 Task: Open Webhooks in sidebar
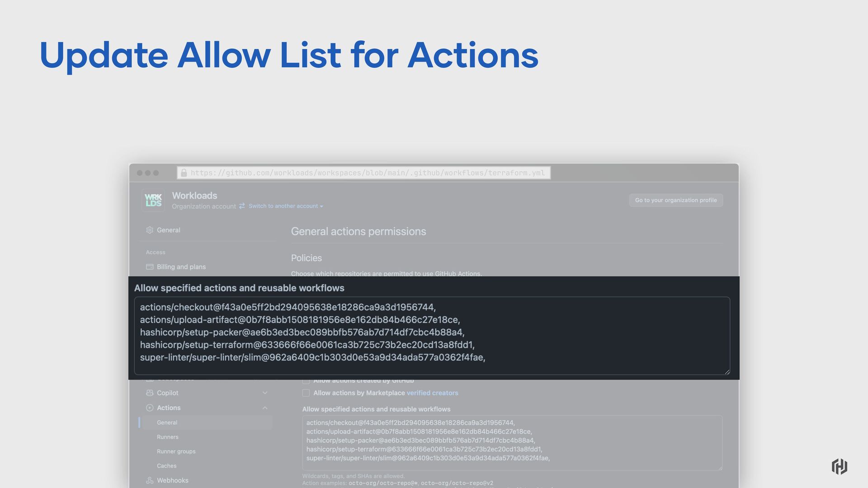pos(173,480)
